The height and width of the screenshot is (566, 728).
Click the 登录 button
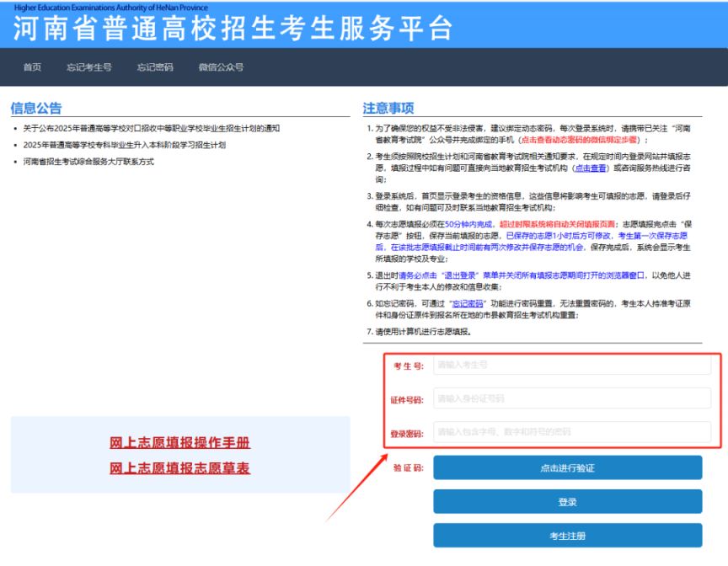(567, 502)
